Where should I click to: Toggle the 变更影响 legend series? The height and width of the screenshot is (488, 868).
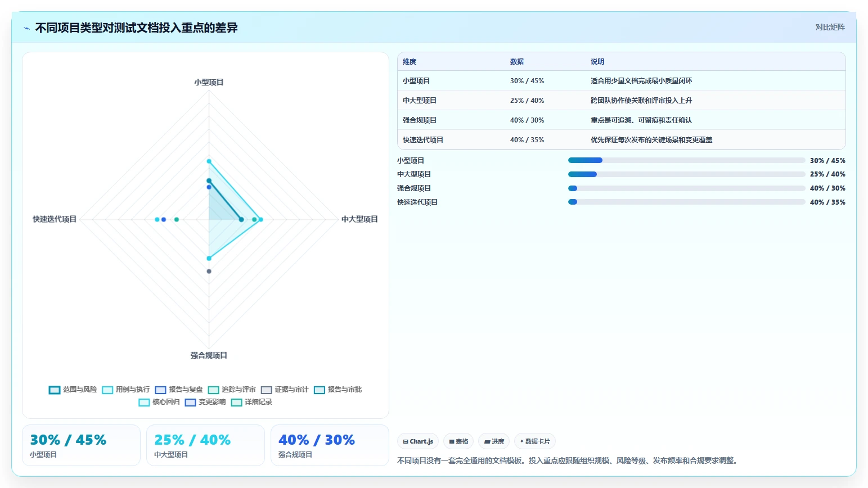pyautogui.click(x=205, y=402)
